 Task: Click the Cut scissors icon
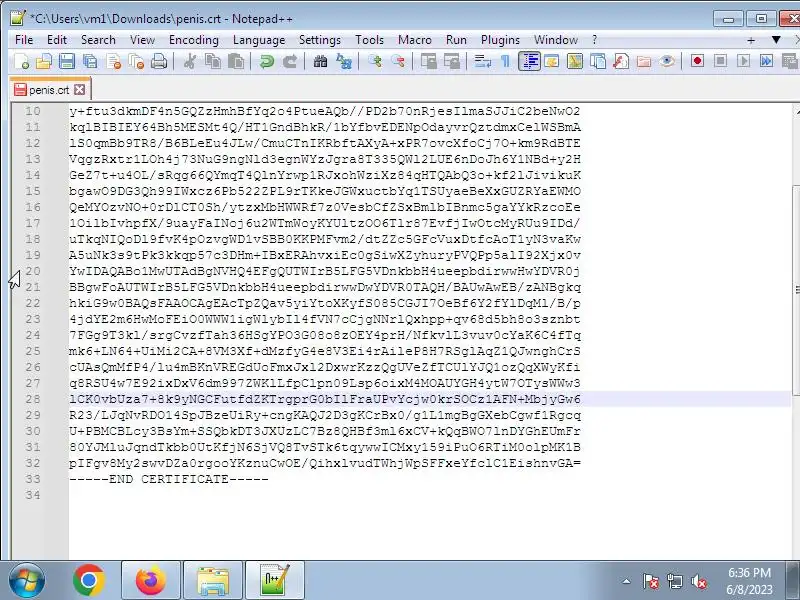[190, 62]
